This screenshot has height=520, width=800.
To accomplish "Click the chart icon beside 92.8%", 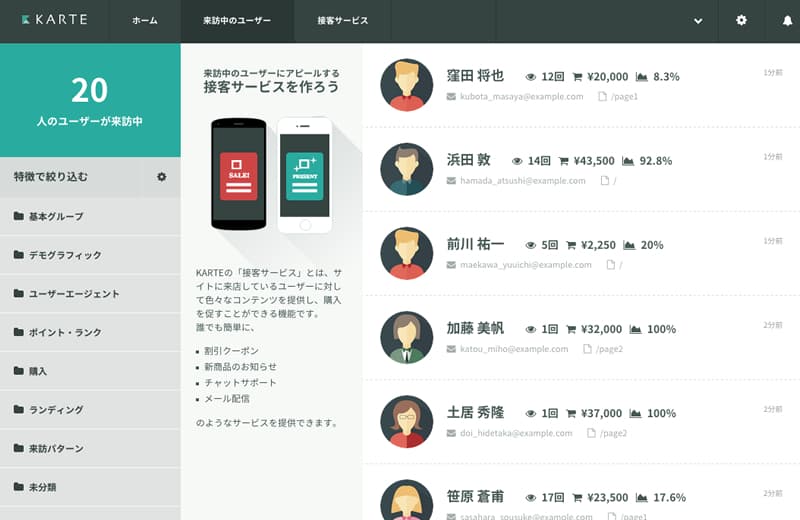I will click(628, 161).
